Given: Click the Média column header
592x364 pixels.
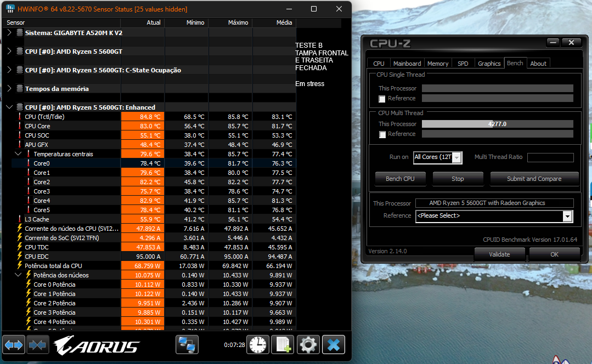Looking at the screenshot, I should 274,22.
